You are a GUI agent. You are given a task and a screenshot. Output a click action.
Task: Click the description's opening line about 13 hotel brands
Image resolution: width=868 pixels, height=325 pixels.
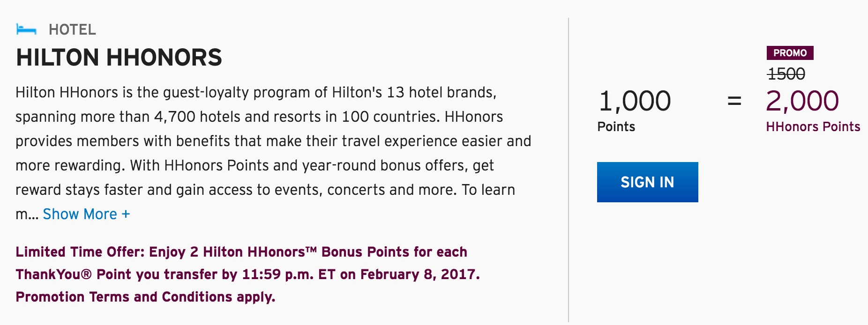pyautogui.click(x=255, y=92)
